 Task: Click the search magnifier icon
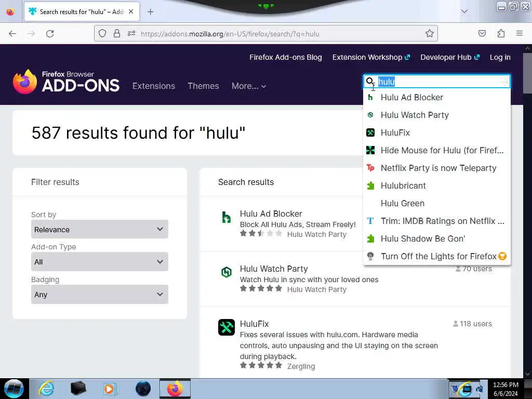pyautogui.click(x=370, y=82)
